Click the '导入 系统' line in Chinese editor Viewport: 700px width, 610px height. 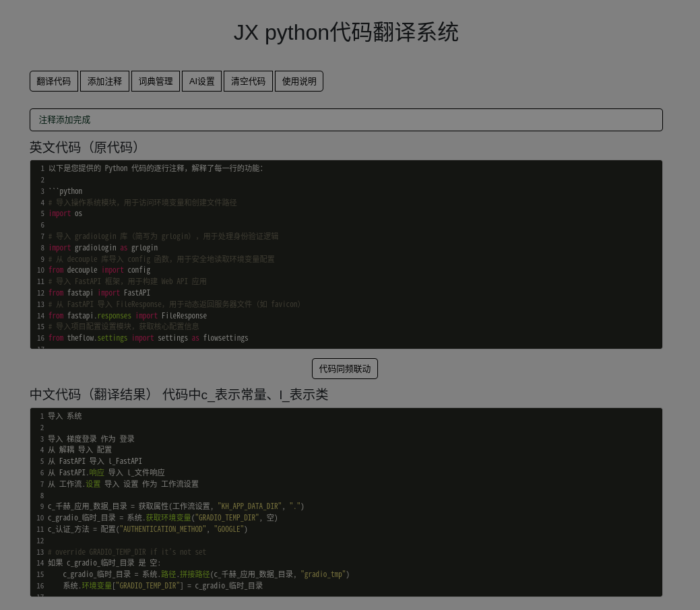(65, 416)
